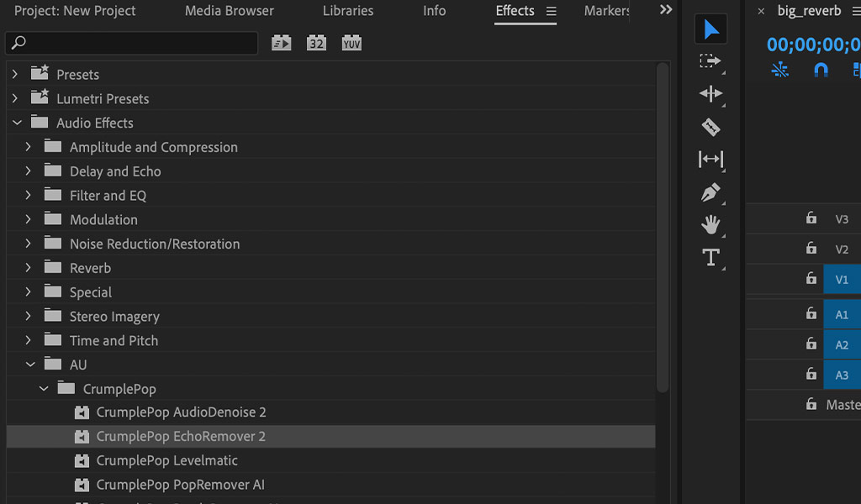Expand the Delay and Echo folder
Viewport: 861px width, 504px height.
coord(28,171)
